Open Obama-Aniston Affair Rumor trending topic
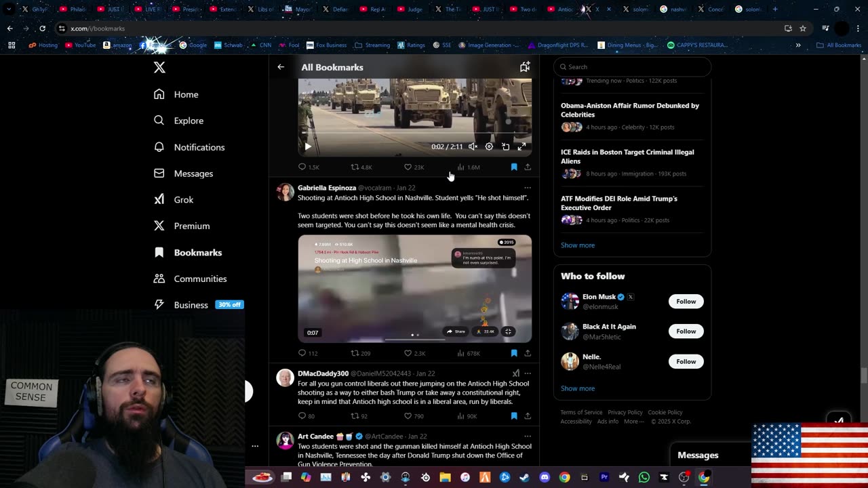Viewport: 868px width, 488px height. [x=632, y=116]
